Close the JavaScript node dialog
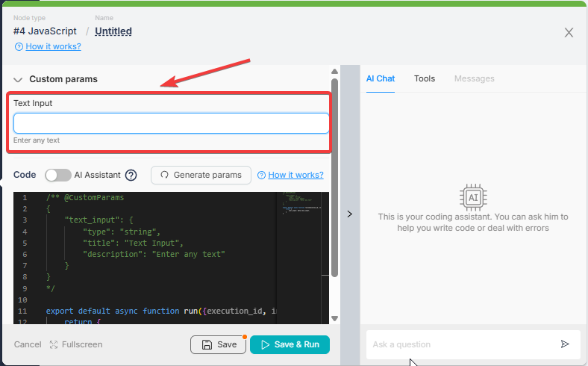The width and height of the screenshot is (588, 366). tap(569, 32)
